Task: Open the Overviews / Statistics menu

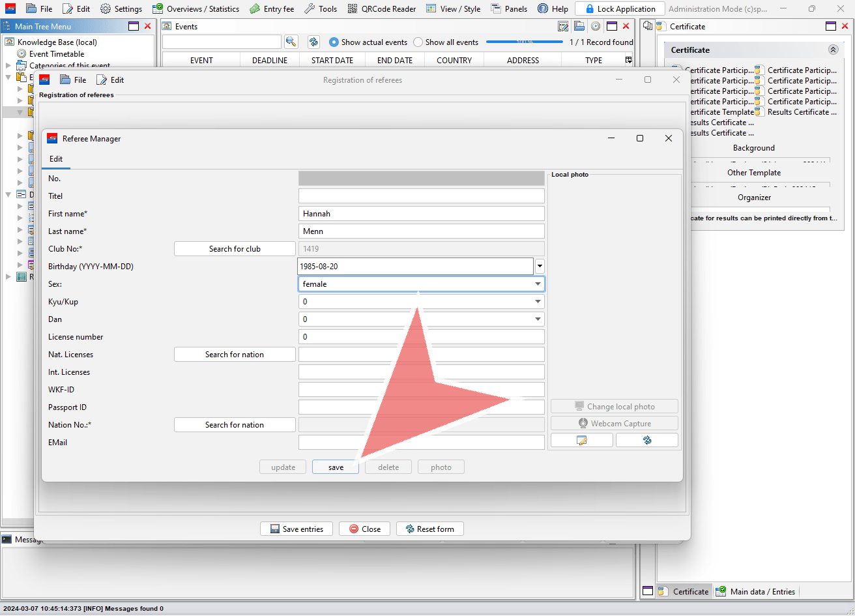Action: pos(196,9)
